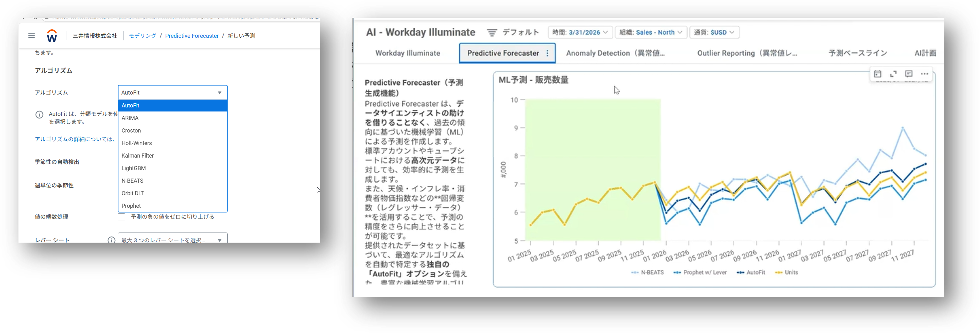Go to モデリング in the breadcrumb
The image size is (980, 333).
point(142,36)
